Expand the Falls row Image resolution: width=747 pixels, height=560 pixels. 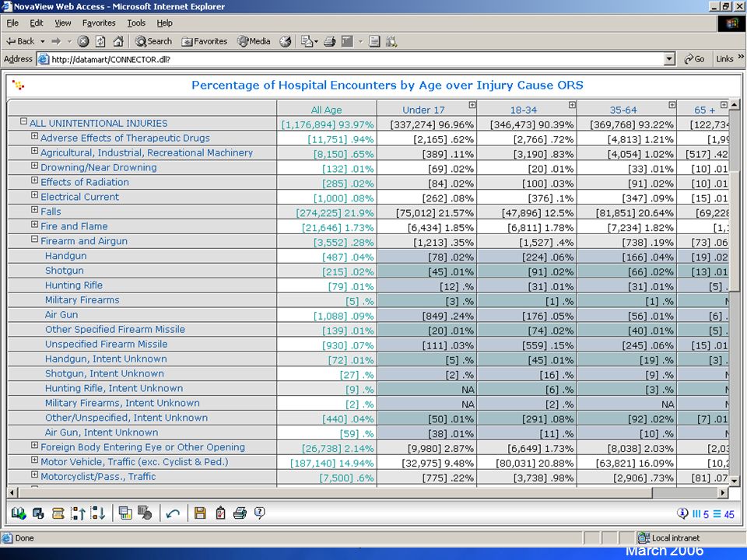click(34, 210)
